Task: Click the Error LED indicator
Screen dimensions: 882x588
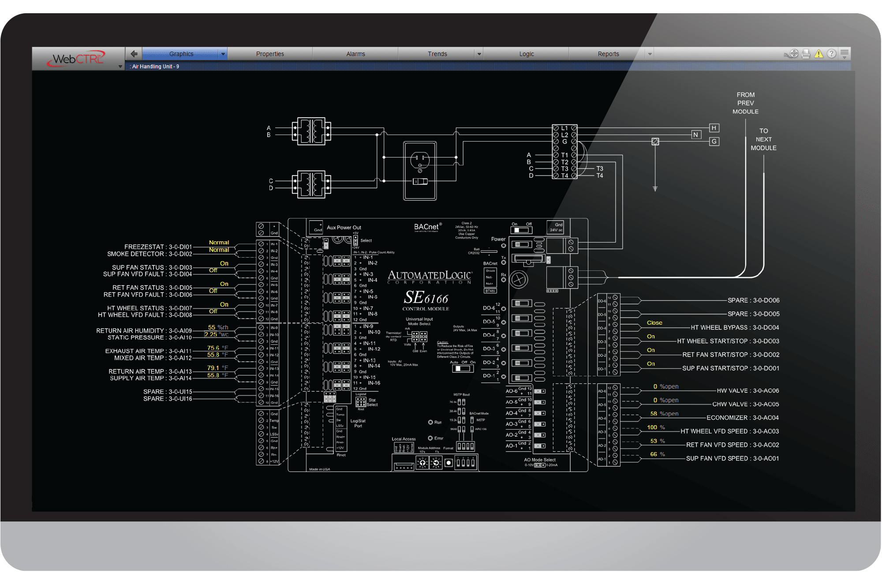Action: click(430, 438)
